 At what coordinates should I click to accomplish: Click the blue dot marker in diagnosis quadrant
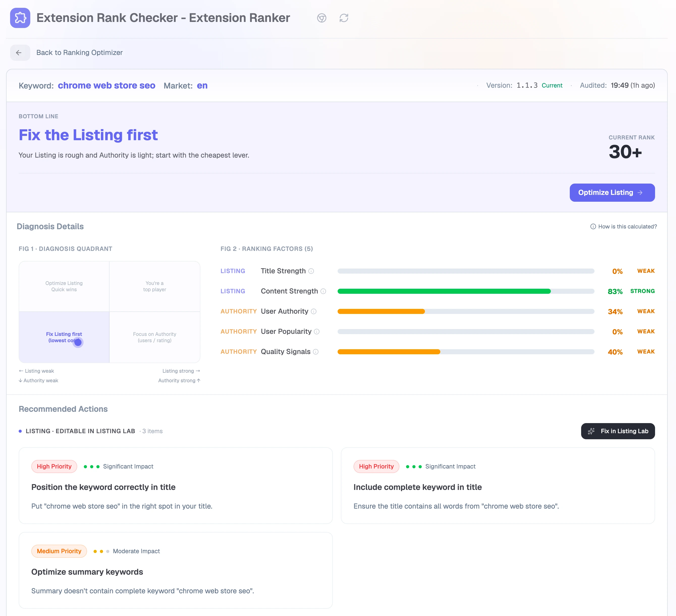click(78, 342)
